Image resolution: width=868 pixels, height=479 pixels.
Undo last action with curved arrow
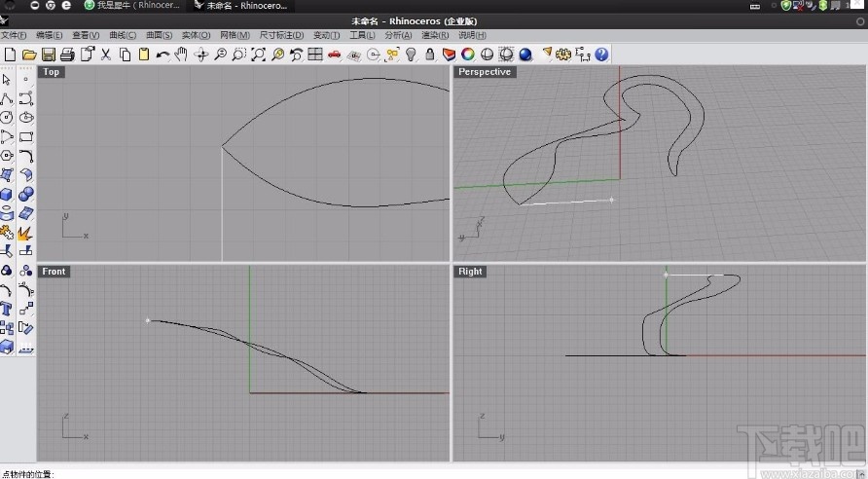click(x=163, y=55)
